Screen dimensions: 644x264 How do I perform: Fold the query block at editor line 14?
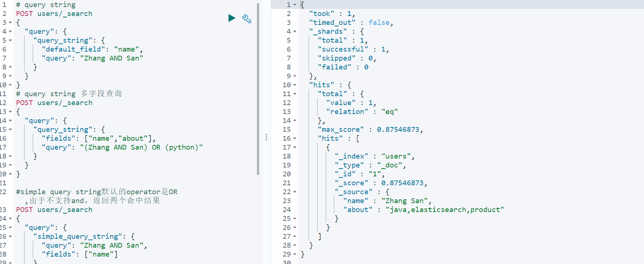tap(10, 121)
